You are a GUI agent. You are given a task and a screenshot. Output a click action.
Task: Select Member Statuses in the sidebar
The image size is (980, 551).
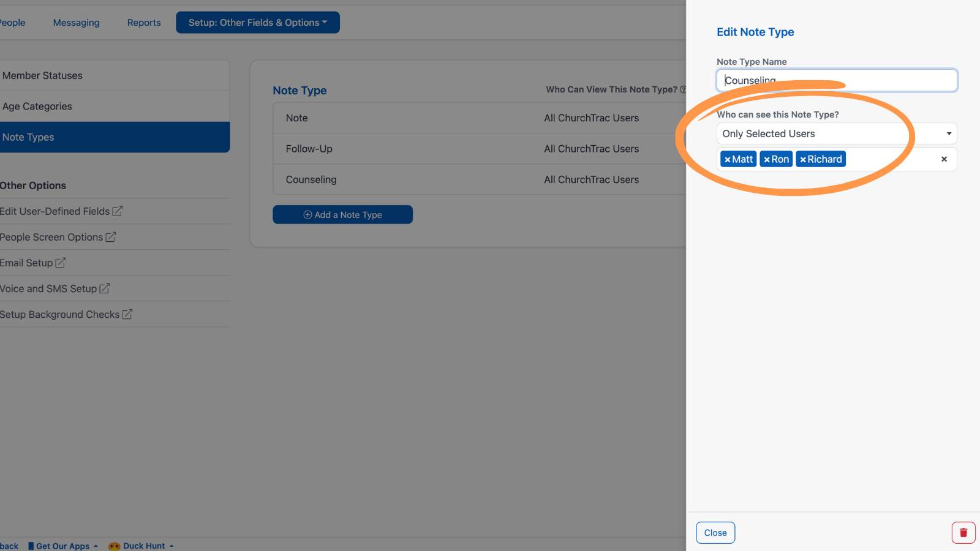pos(115,75)
